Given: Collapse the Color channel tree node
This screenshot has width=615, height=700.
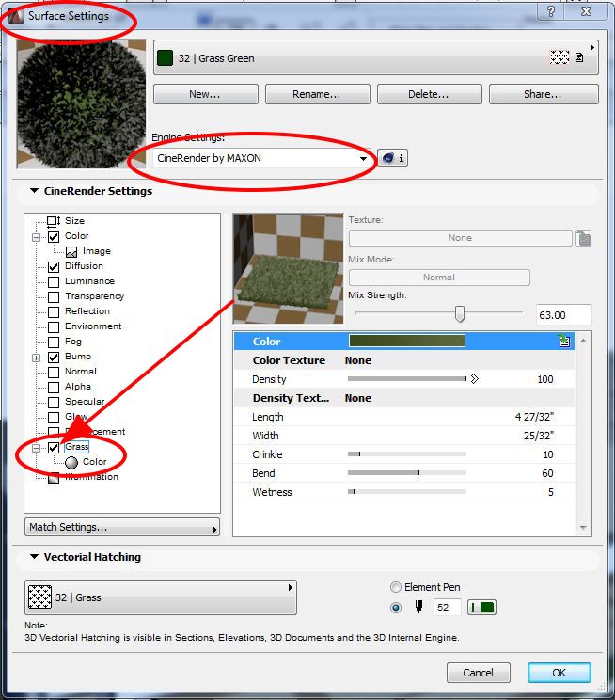Looking at the screenshot, I should point(37,237).
